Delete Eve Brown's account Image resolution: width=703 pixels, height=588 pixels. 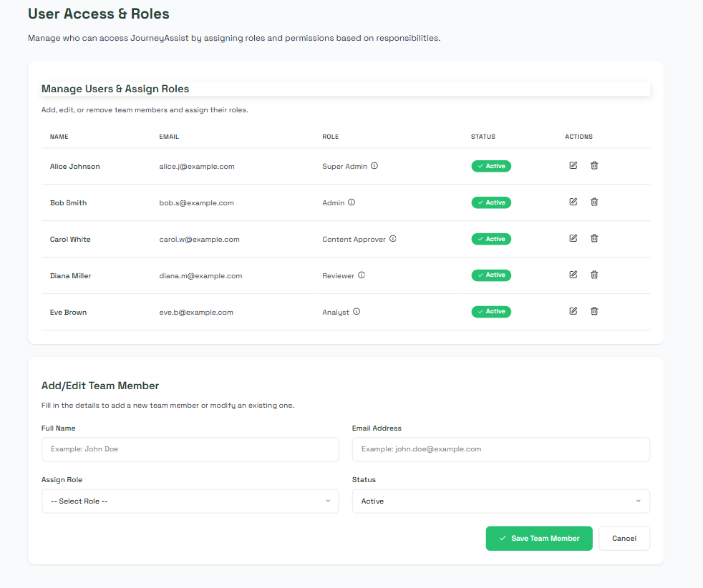(x=594, y=311)
